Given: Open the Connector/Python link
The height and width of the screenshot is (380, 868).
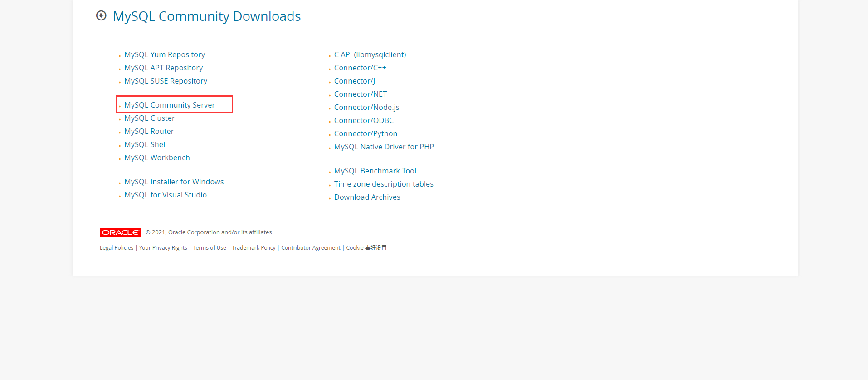Looking at the screenshot, I should [366, 133].
